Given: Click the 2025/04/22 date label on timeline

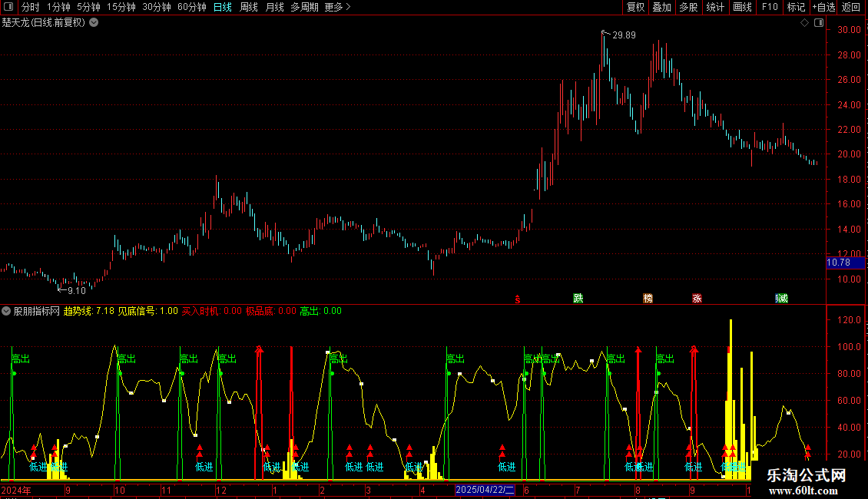Looking at the screenshot, I should click(485, 490).
